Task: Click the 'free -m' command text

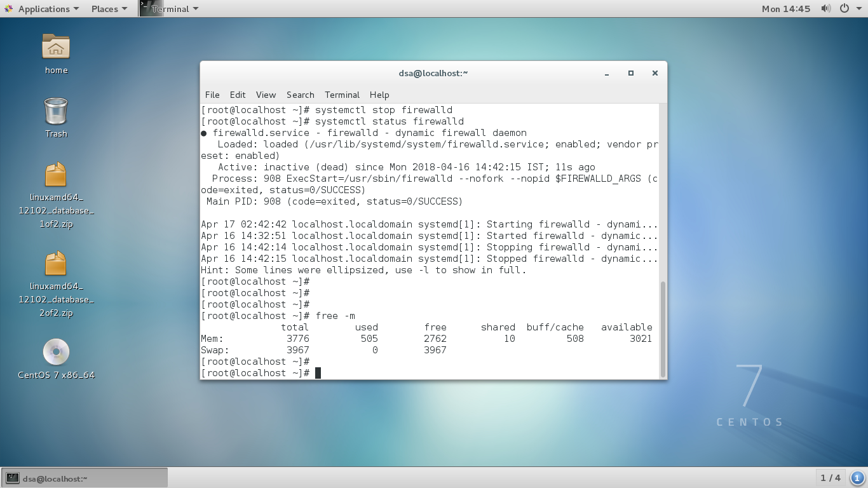Action: [x=335, y=316]
